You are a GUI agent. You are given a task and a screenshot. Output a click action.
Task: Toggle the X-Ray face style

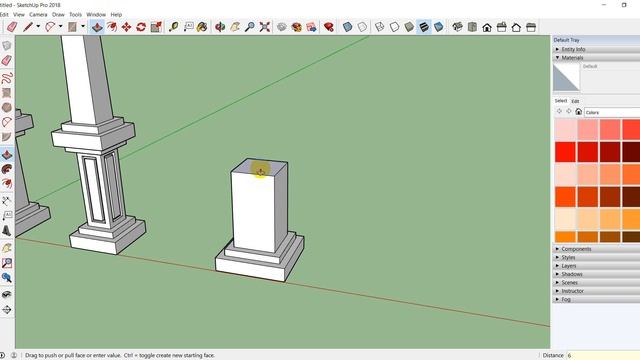pos(347,27)
